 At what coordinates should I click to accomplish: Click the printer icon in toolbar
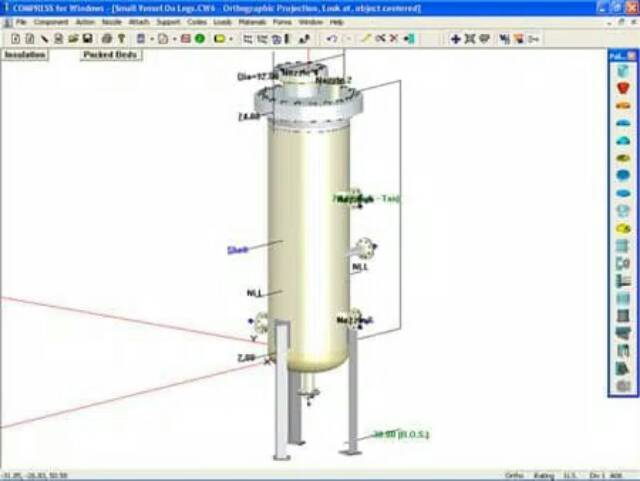(107, 39)
